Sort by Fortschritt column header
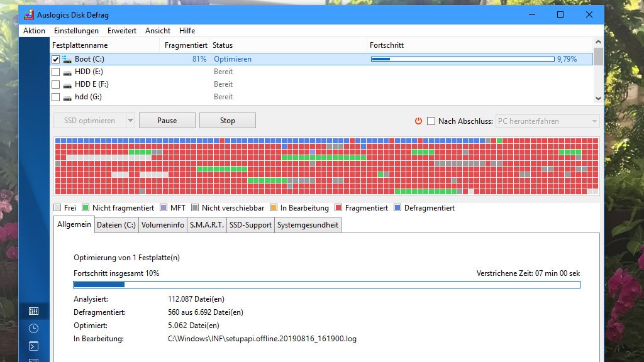This screenshot has height=362, width=644. 480,45
